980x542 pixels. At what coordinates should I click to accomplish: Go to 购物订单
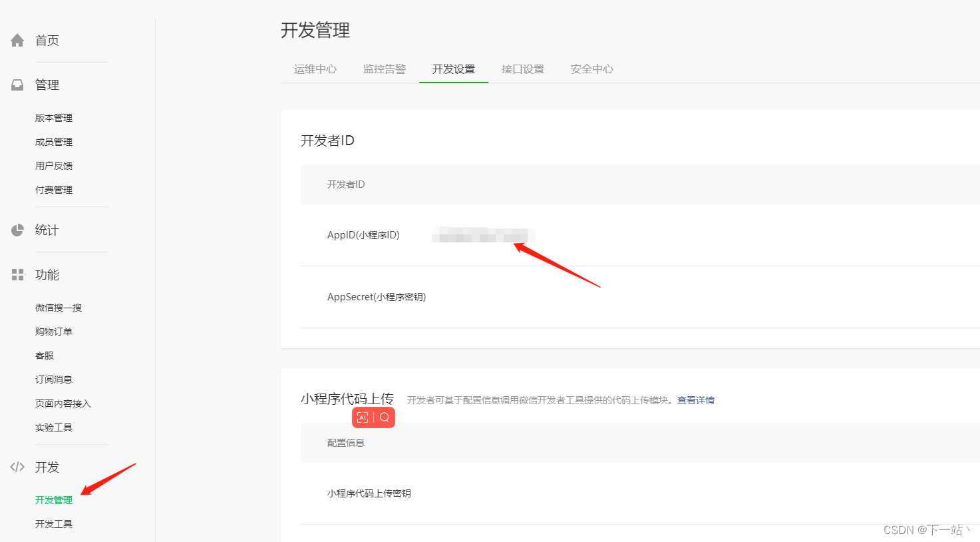pyautogui.click(x=54, y=332)
